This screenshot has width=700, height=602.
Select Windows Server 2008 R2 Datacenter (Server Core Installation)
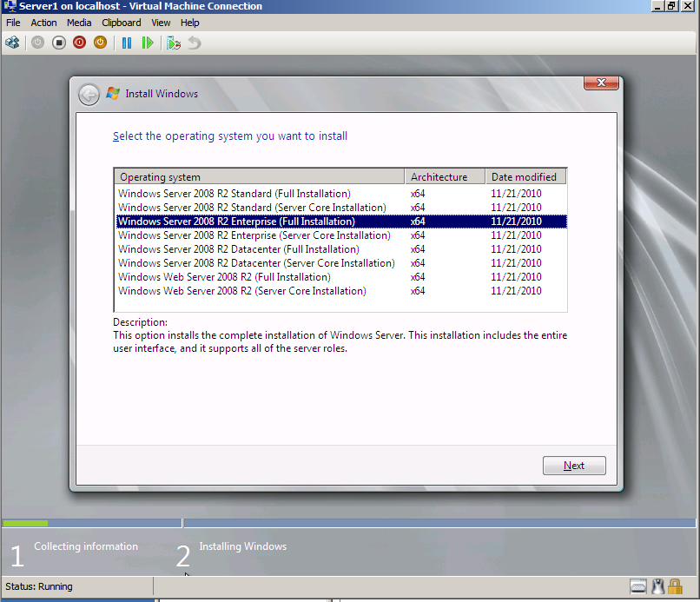click(341, 262)
